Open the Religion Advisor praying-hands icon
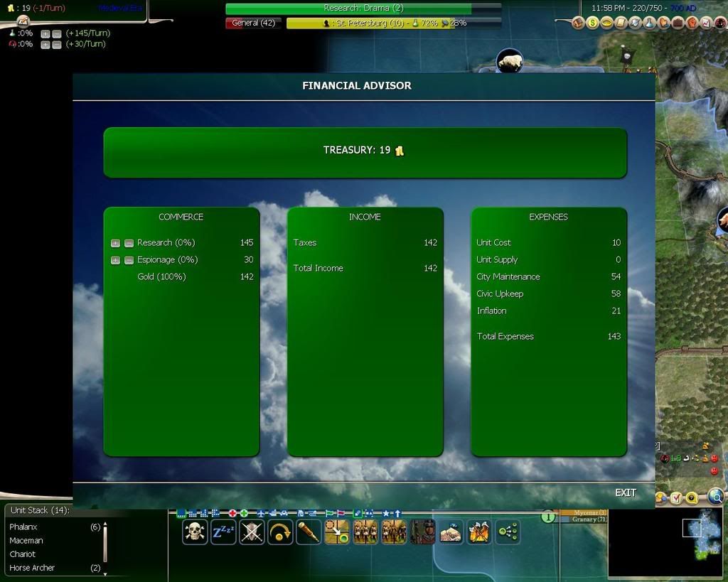Image resolution: width=728 pixels, height=582 pixels. pyautogui.click(x=663, y=22)
